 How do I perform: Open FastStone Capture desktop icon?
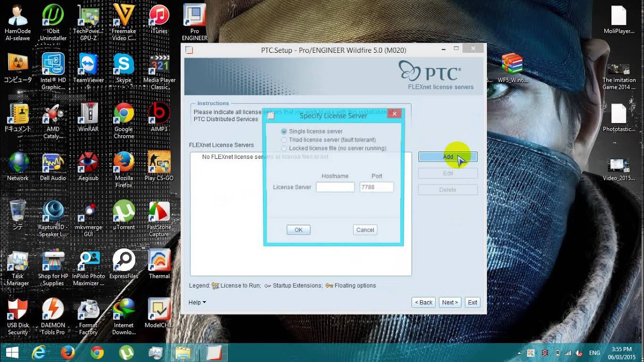click(159, 219)
